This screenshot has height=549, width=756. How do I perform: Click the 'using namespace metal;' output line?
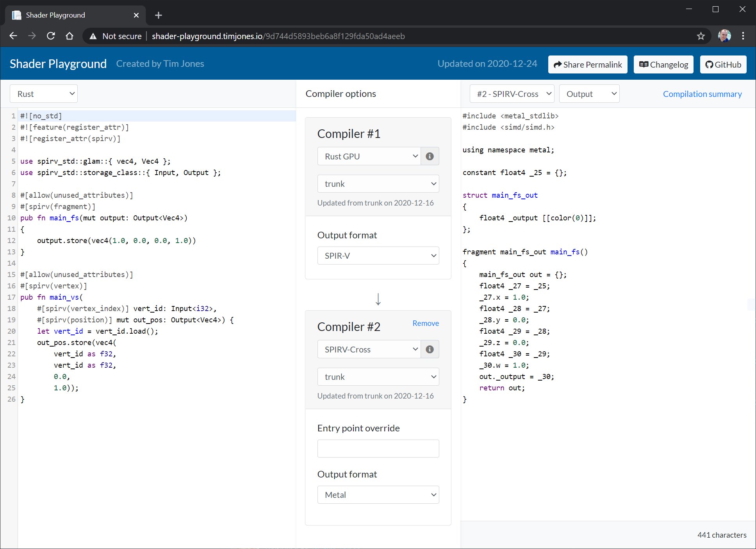(x=508, y=150)
